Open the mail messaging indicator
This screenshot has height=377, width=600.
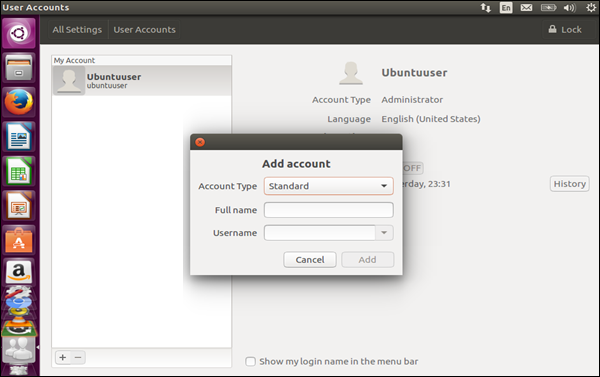tap(526, 8)
